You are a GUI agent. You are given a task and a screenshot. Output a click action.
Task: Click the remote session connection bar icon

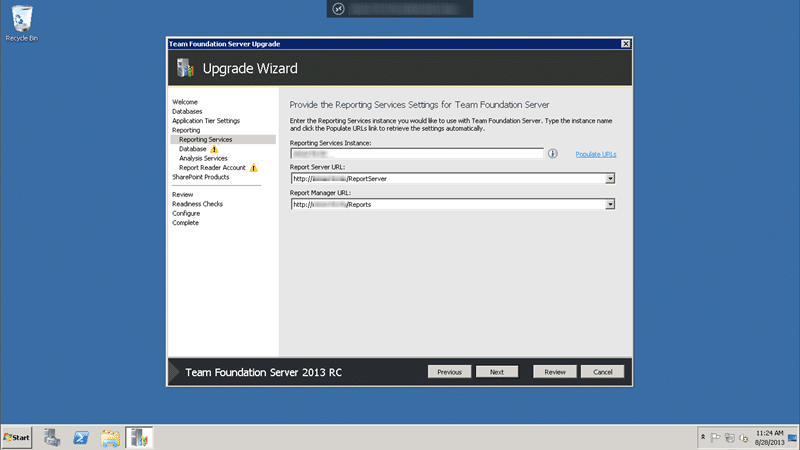tap(338, 9)
